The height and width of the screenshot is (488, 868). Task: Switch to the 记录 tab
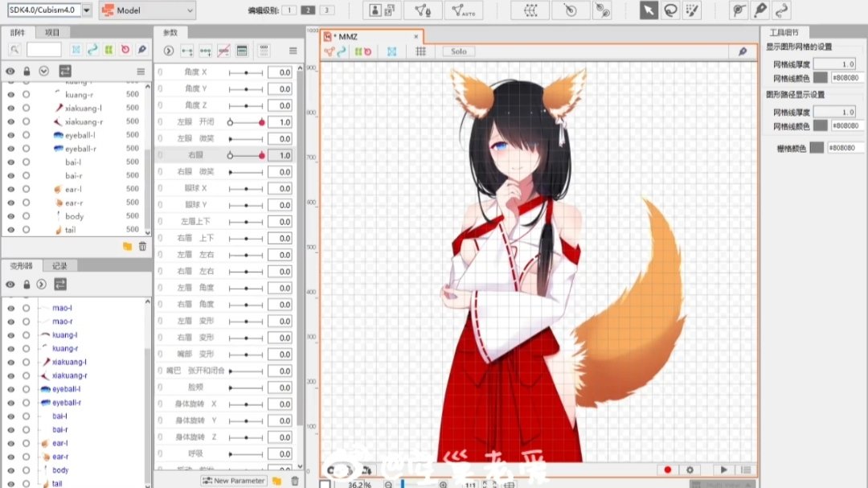tap(59, 266)
